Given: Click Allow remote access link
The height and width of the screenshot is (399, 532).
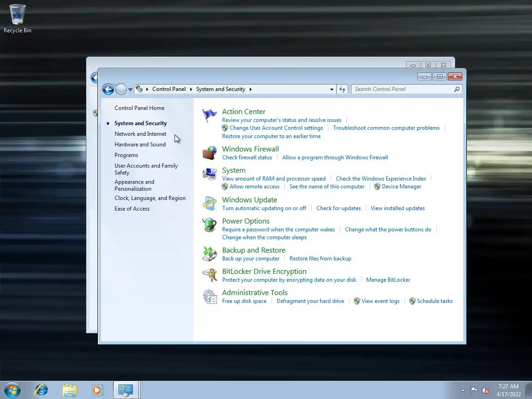Looking at the screenshot, I should [x=254, y=187].
